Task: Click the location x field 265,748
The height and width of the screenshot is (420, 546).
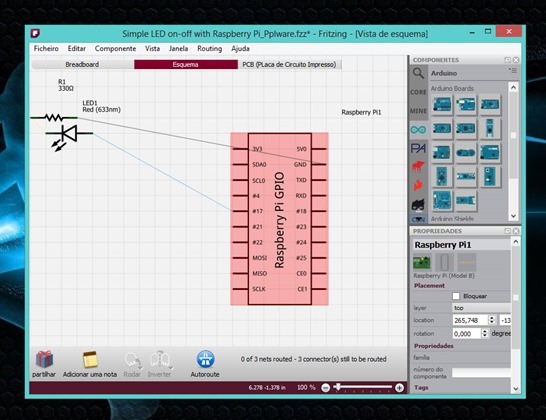Action: (470, 320)
